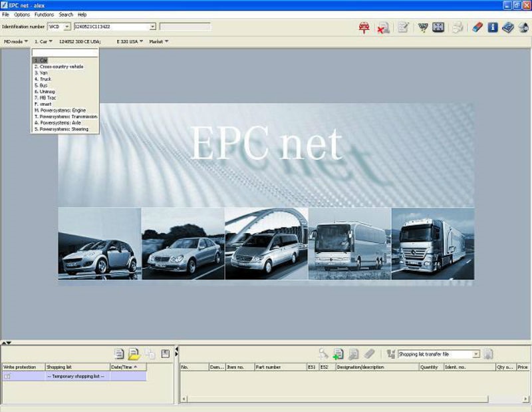Click the greyed export icon after the transfer file dropdown
Screen dimensions: 532x412
point(488,354)
